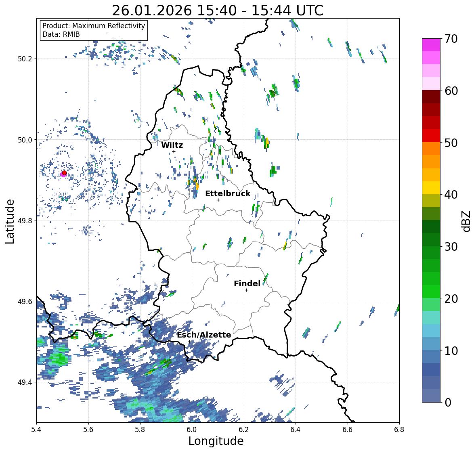Click the yellow 40 dBZ colorbar segment
This screenshot has height=451, width=476.
431,188
